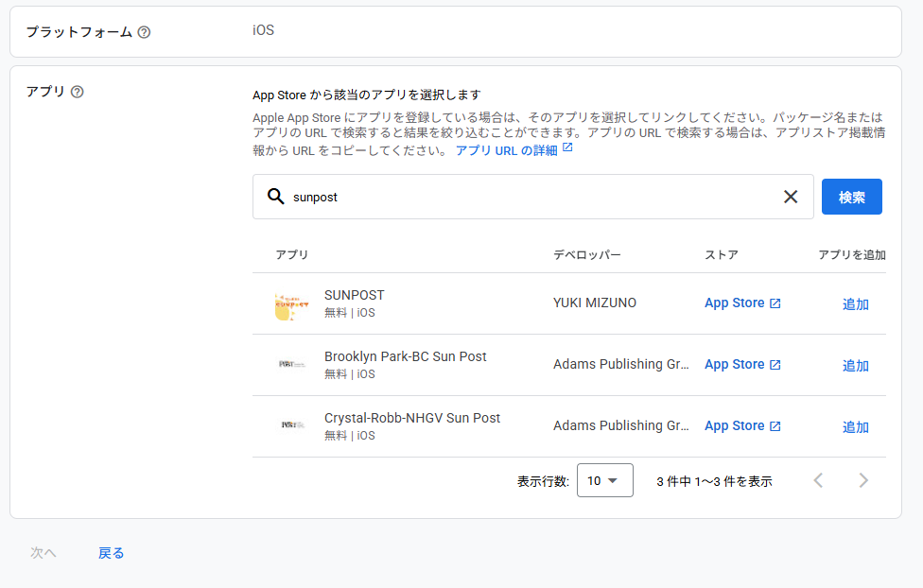Focus the sunpost search input field
This screenshot has height=588, width=923.
[x=530, y=197]
